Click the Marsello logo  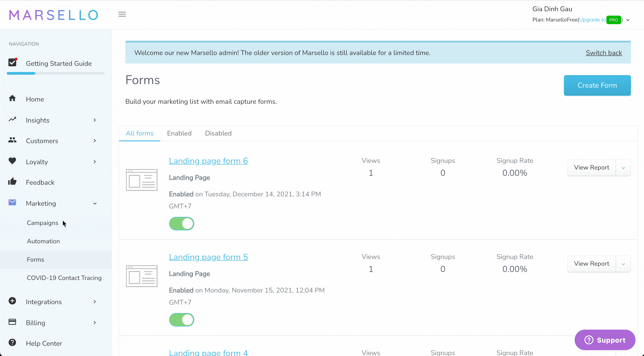click(x=53, y=15)
